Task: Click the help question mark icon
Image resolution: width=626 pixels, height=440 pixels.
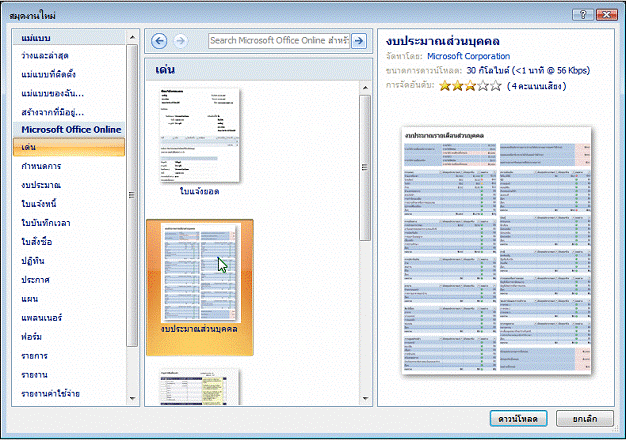Action: 579,11
